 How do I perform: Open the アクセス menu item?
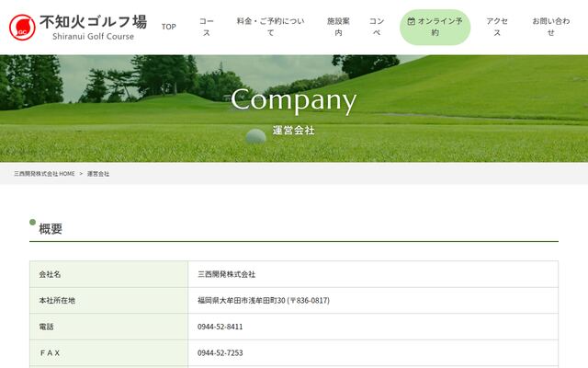[x=497, y=27]
